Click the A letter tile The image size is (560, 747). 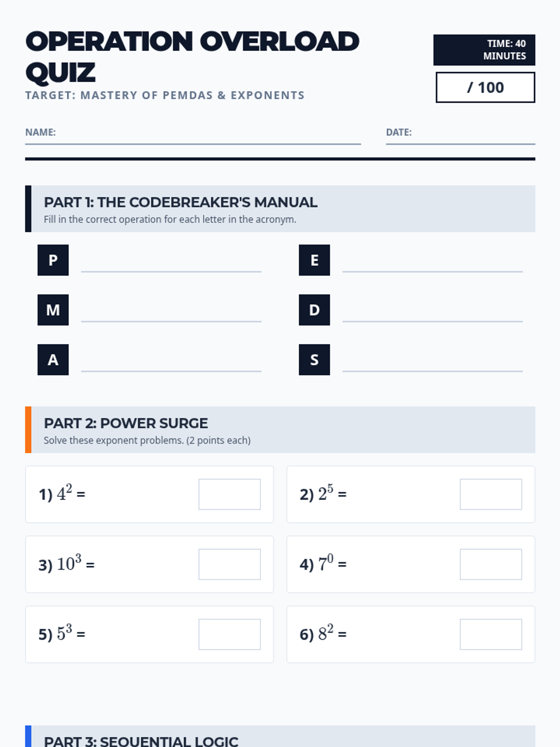(53, 360)
